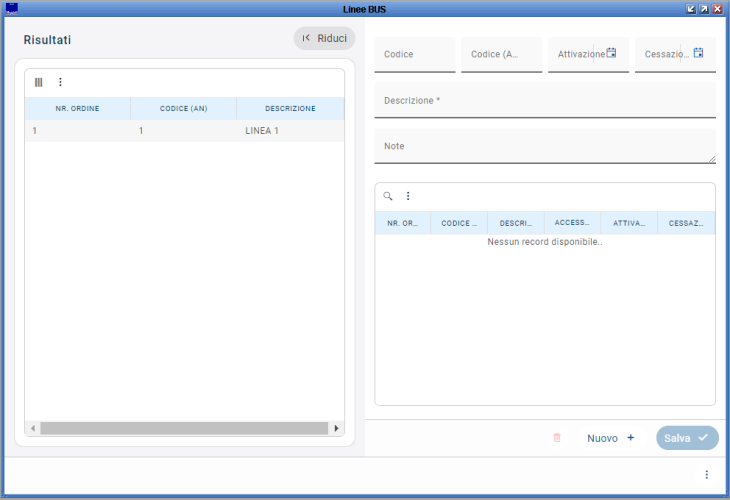Collapse the results panel with Riduci
The width and height of the screenshot is (730, 500).
324,38
